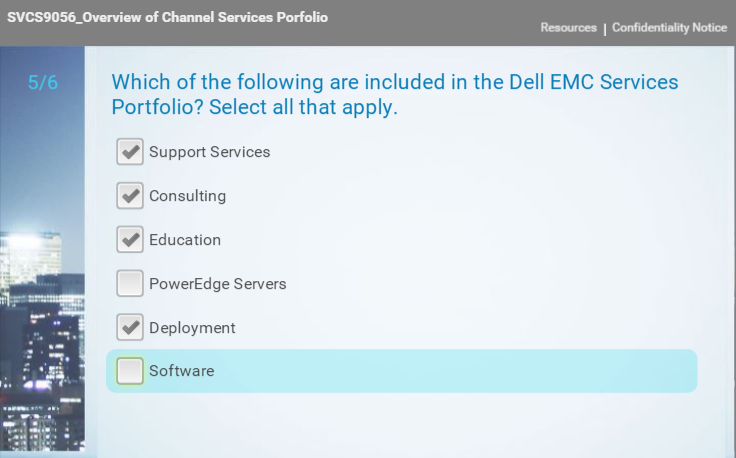Uncheck the Education checkbox
The height and width of the screenshot is (458, 736).
(x=130, y=240)
